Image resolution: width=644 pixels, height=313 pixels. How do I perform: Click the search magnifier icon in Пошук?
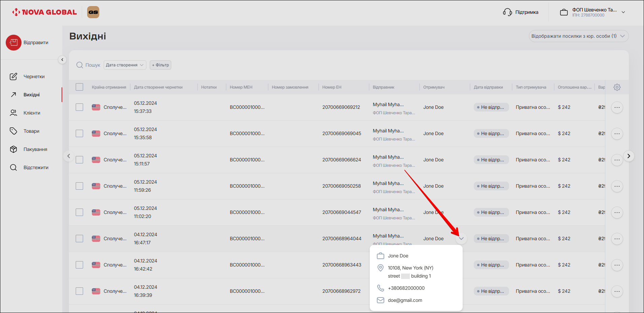[x=80, y=65]
